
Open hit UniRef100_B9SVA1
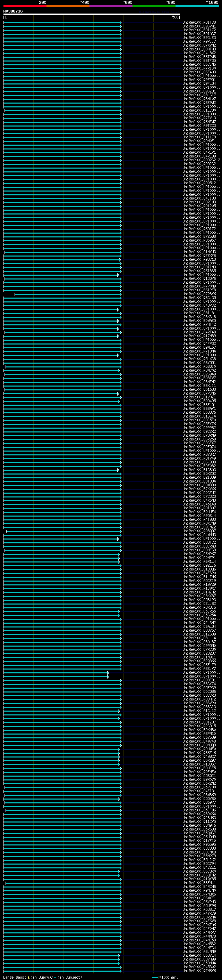pos(199,26)
